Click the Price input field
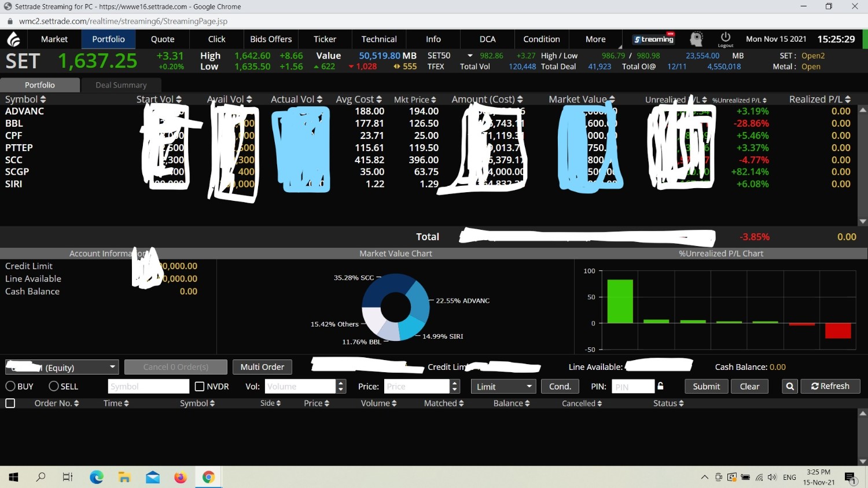The height and width of the screenshot is (488, 868). pyautogui.click(x=417, y=386)
